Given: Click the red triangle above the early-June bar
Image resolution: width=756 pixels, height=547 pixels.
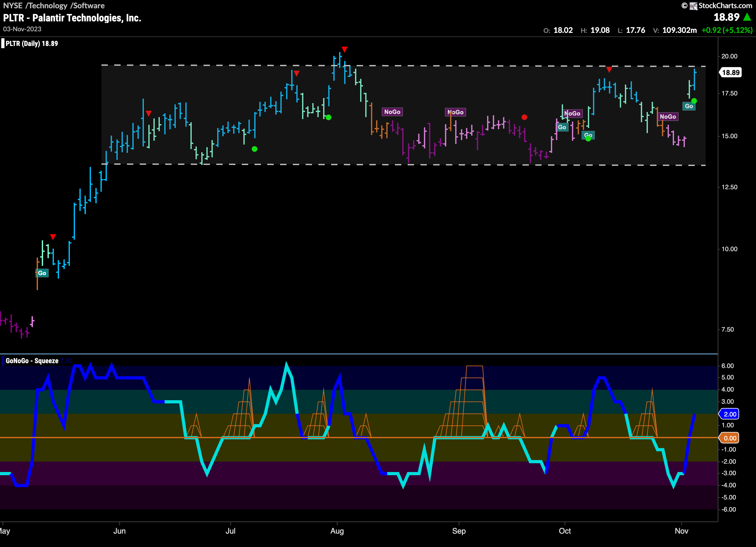Looking at the screenshot, I should [149, 113].
